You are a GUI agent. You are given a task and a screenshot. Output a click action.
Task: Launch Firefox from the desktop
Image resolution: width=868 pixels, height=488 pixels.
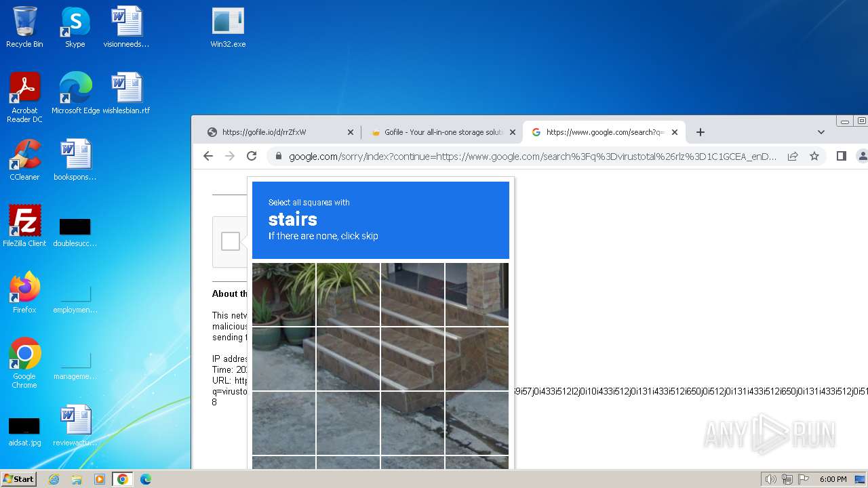click(24, 293)
